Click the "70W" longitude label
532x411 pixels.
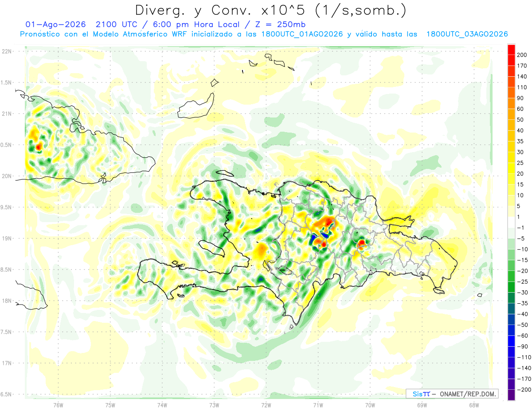pyautogui.click(x=370, y=405)
